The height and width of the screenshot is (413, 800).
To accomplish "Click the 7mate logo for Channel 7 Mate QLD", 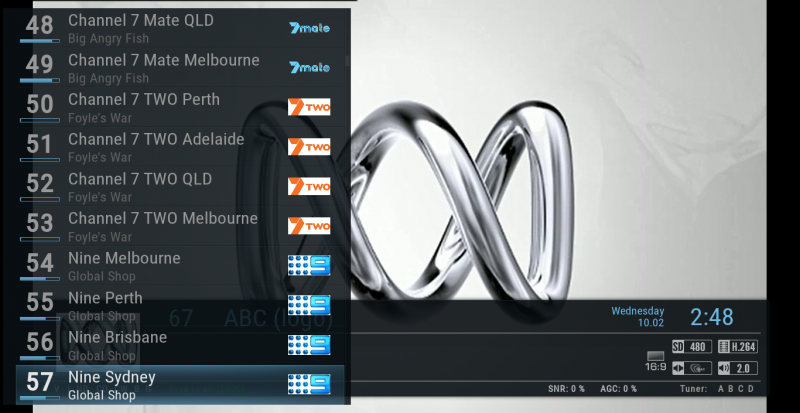I will point(309,28).
